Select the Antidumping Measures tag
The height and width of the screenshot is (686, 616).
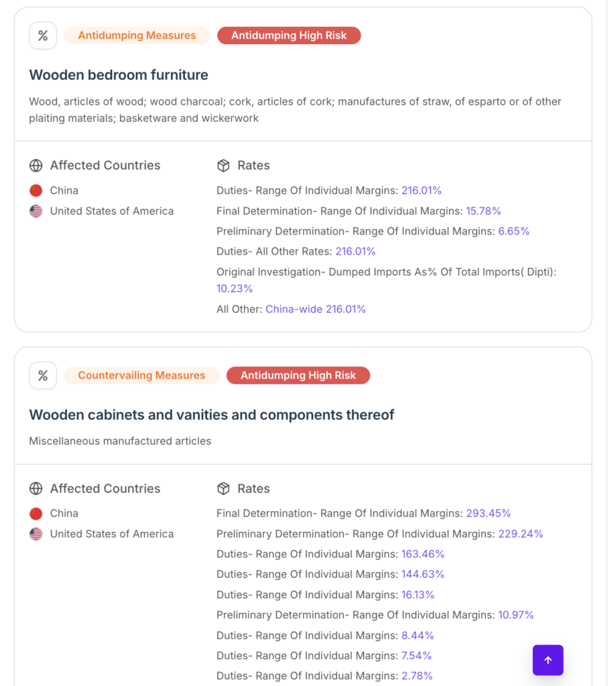point(137,36)
